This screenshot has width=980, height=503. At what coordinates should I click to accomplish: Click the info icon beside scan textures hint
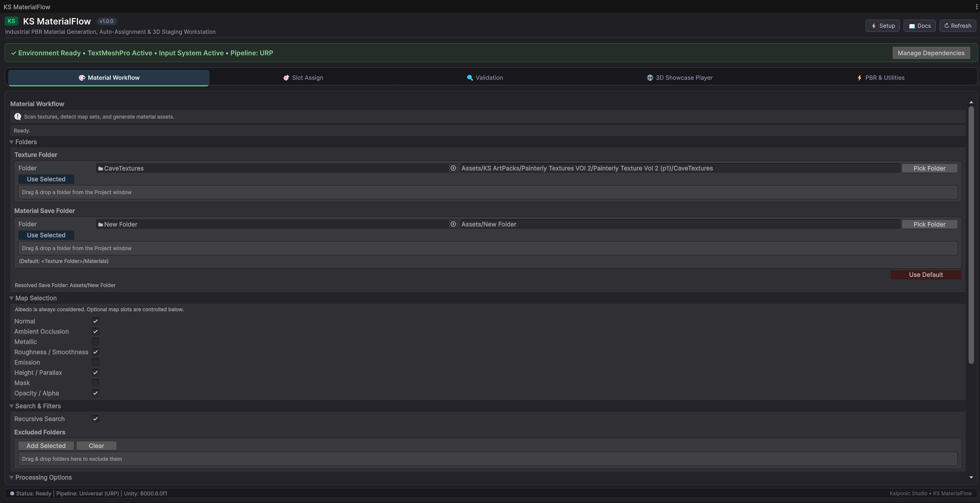click(17, 117)
